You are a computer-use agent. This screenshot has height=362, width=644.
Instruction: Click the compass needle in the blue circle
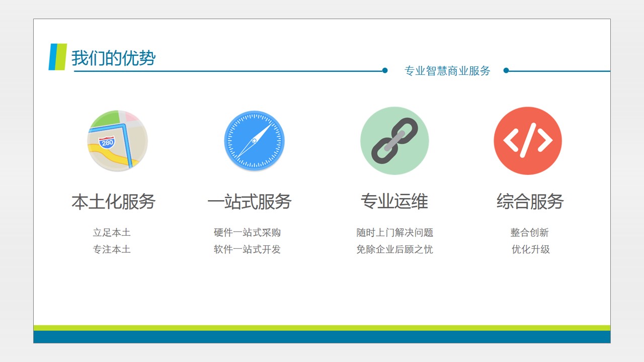click(x=254, y=140)
